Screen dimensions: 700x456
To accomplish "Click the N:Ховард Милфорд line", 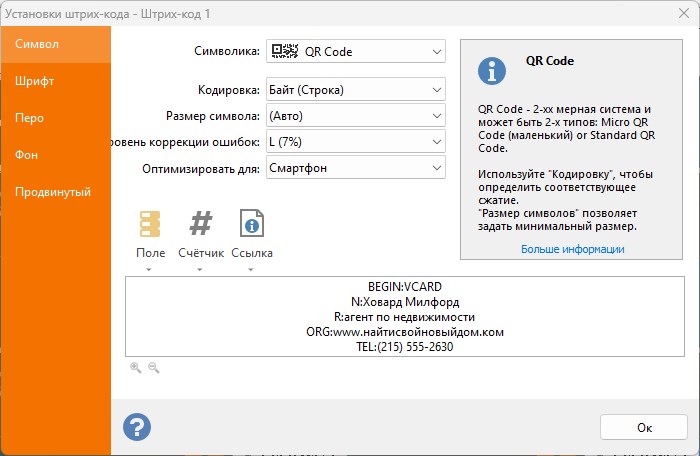I will pos(404,302).
